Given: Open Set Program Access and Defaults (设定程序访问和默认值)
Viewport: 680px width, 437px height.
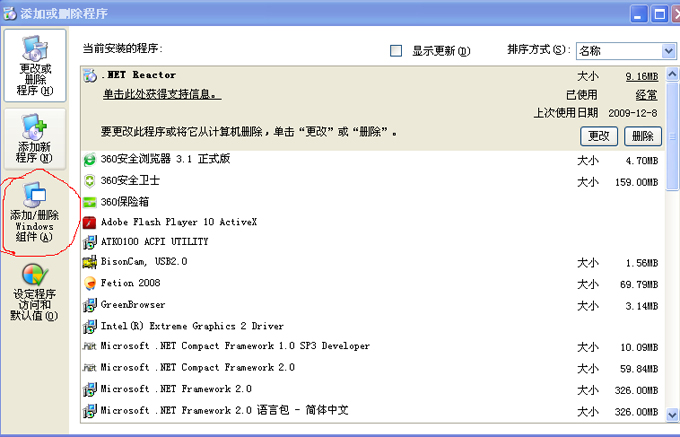Looking at the screenshot, I should (x=35, y=293).
